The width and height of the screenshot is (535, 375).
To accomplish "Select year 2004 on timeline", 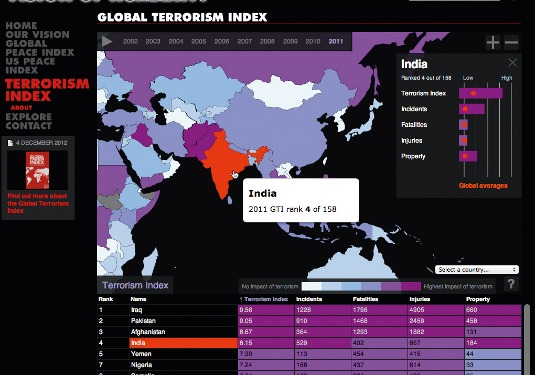I will point(176,41).
